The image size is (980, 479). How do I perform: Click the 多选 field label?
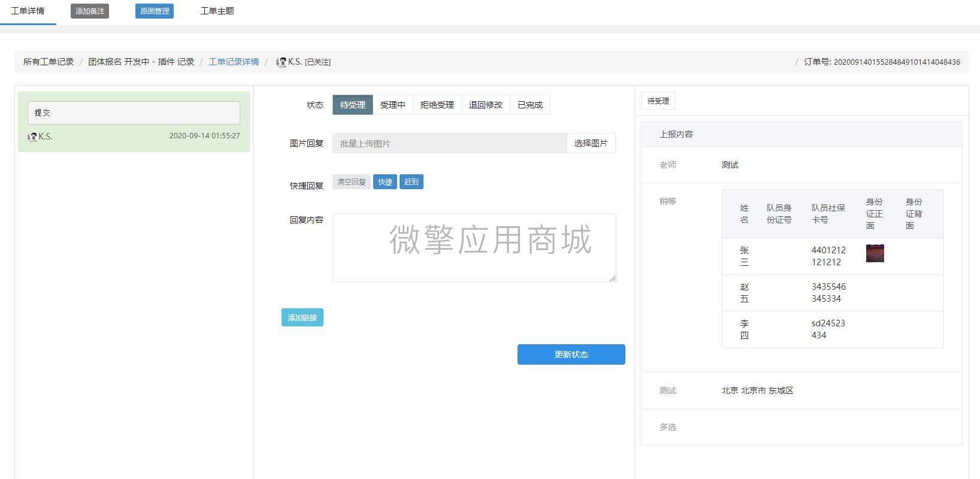[x=668, y=427]
